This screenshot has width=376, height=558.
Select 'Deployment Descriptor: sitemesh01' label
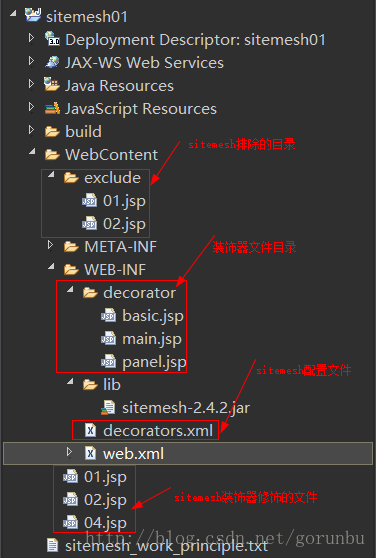(x=195, y=40)
